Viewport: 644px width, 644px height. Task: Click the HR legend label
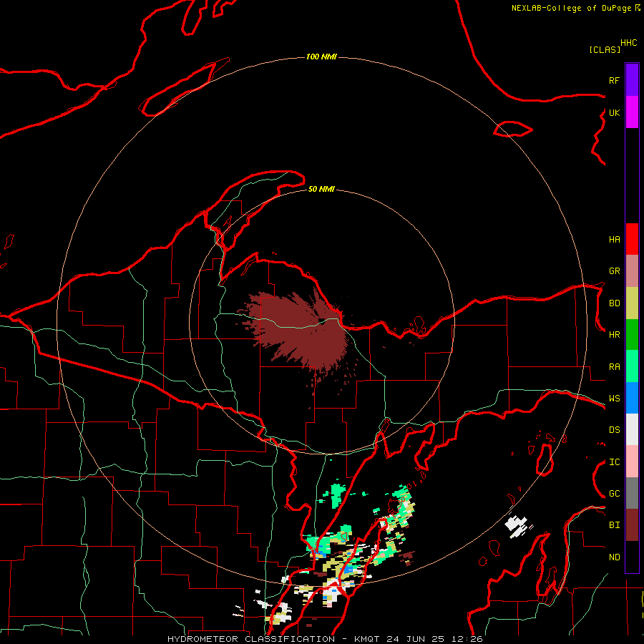[614, 335]
